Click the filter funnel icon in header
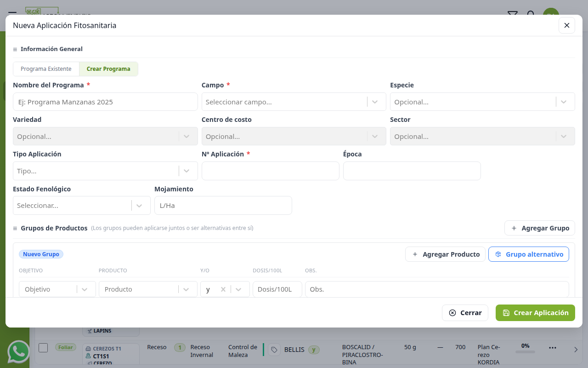The width and height of the screenshot is (588, 368). point(512,14)
